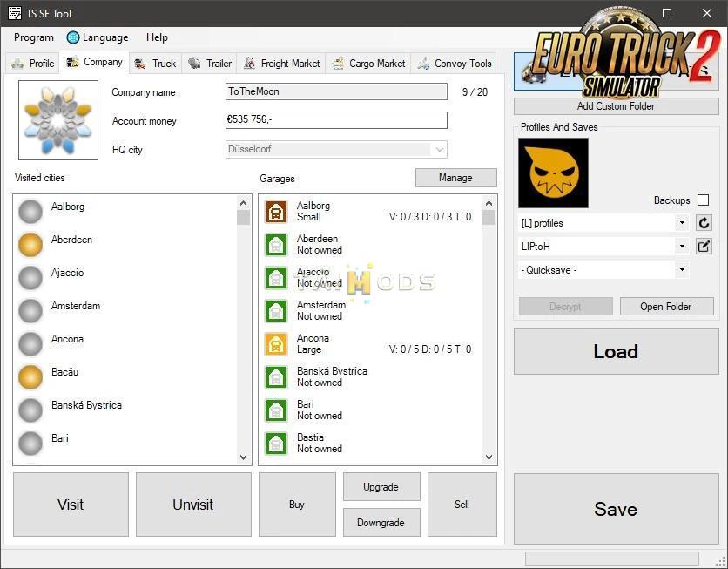Image resolution: width=728 pixels, height=569 pixels.
Task: Click the refresh profiles icon button
Action: [704, 223]
